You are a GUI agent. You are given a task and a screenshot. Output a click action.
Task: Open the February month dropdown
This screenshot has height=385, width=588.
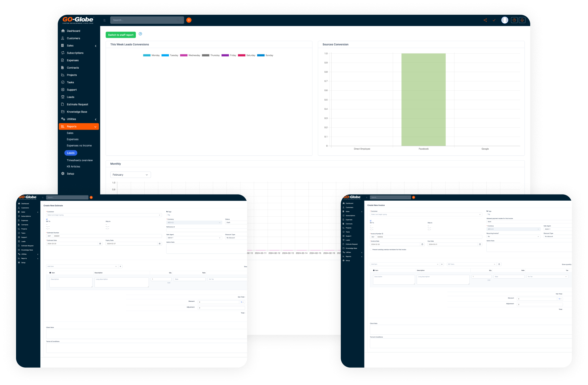(130, 175)
